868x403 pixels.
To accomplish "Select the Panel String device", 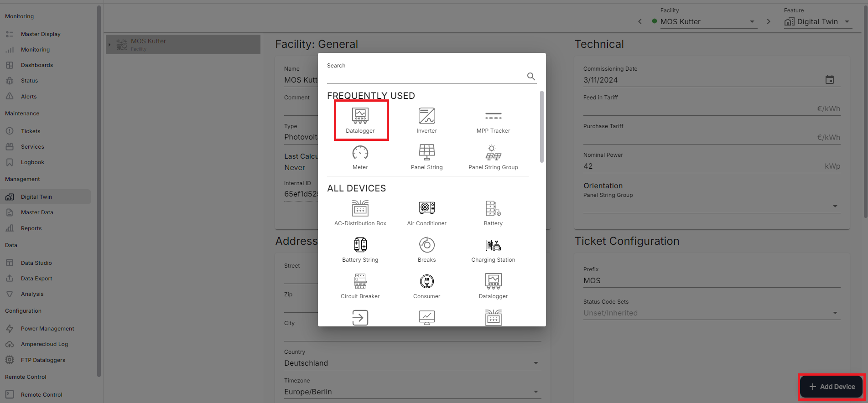I will click(426, 157).
